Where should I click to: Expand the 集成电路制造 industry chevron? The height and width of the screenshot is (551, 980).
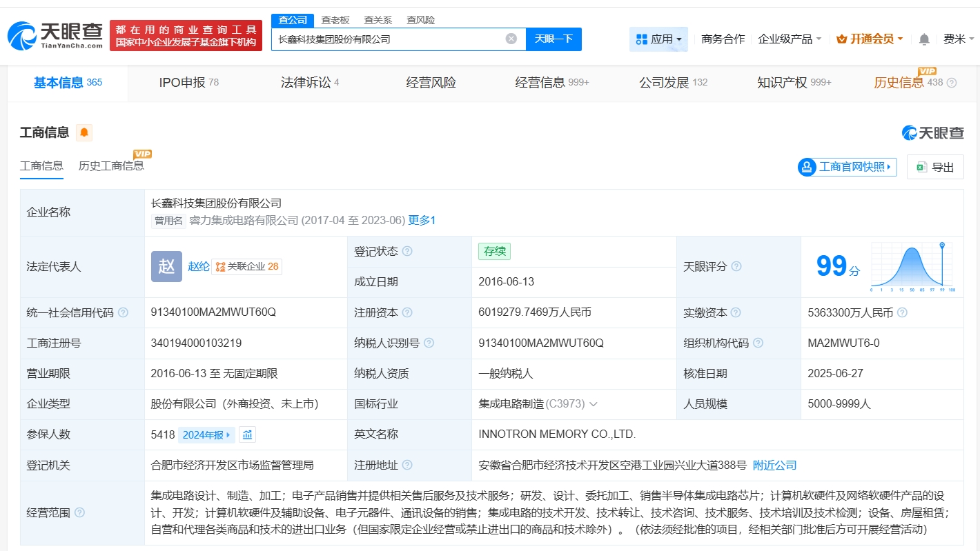(593, 404)
